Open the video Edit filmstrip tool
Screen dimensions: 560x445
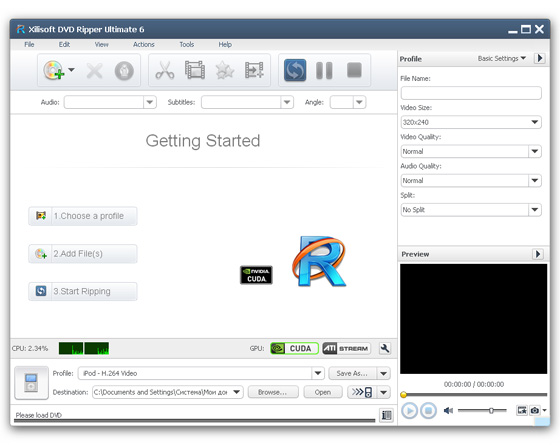[x=195, y=70]
